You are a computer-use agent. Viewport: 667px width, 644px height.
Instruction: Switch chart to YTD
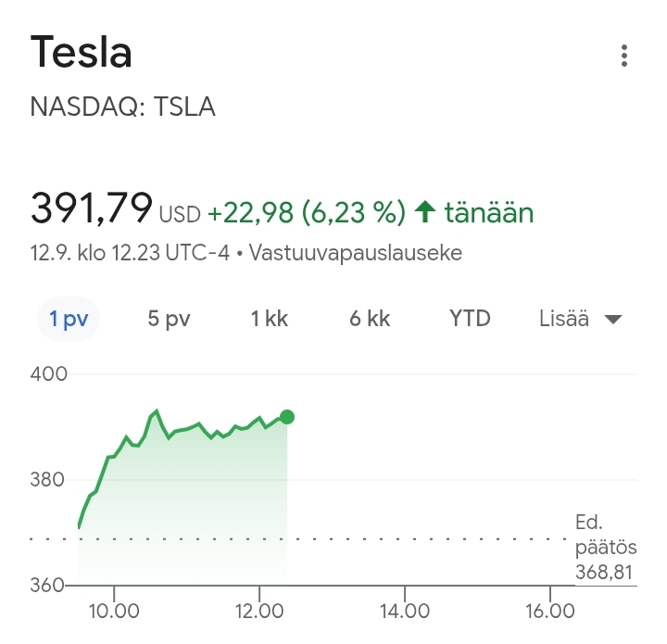point(470,319)
